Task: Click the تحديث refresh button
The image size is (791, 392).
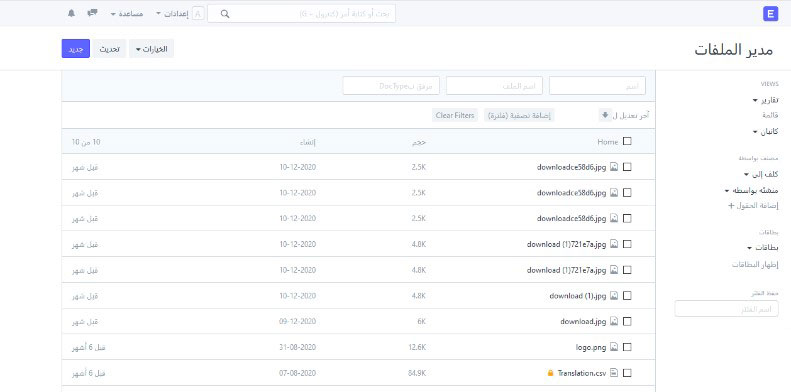Action: (x=109, y=49)
